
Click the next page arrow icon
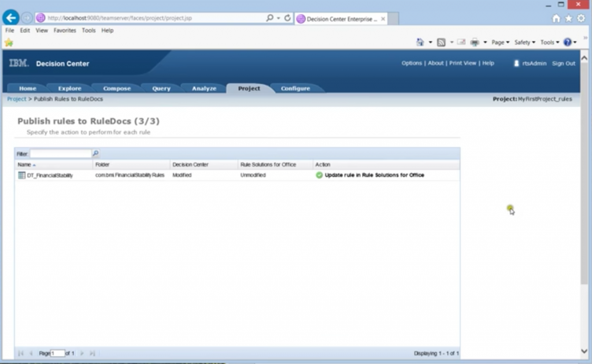[82, 354]
